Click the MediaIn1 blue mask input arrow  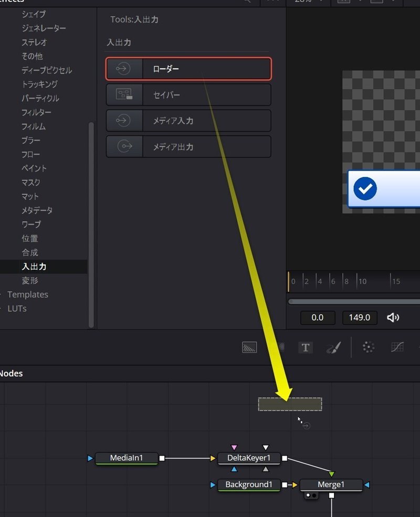click(x=90, y=458)
